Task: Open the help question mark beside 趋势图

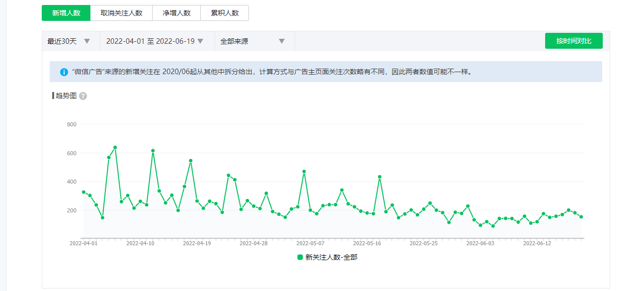Action: coord(83,96)
